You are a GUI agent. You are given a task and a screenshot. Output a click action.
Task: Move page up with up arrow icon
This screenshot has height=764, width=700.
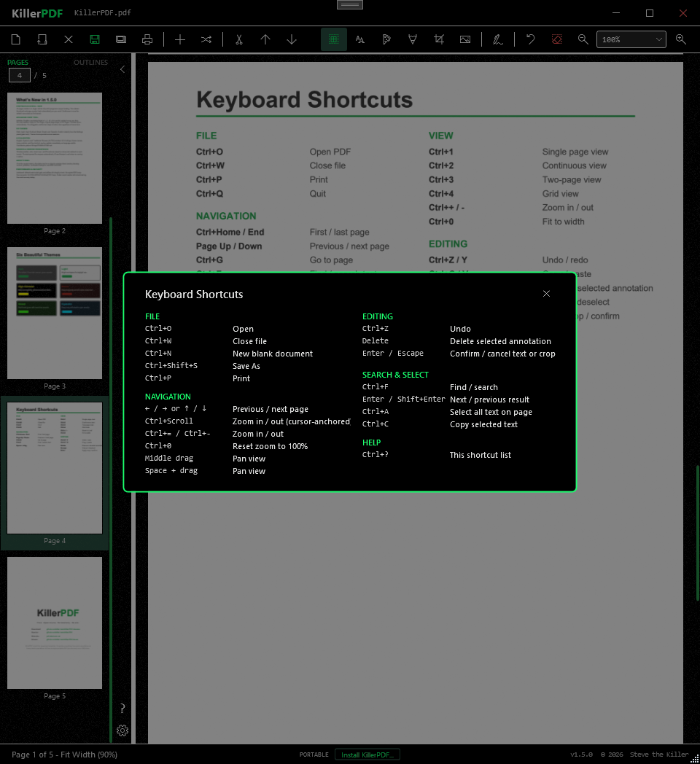pyautogui.click(x=265, y=39)
